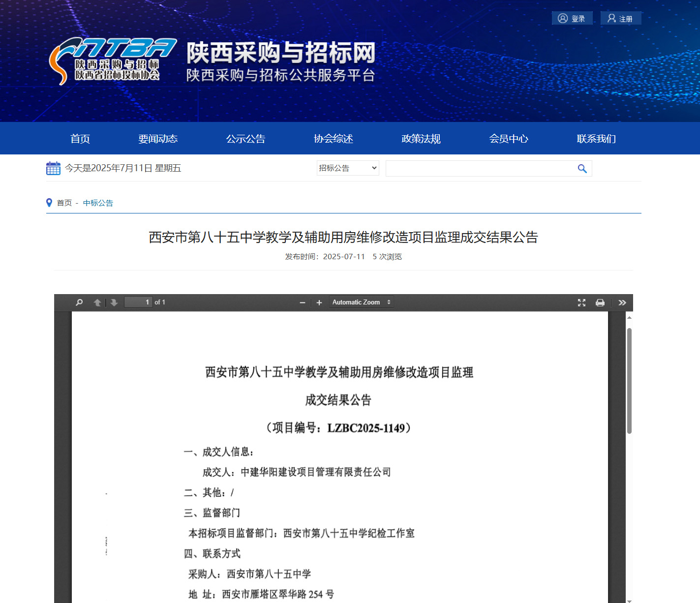Click the 5 次浏览 view count
Image resolution: width=700 pixels, height=603 pixels.
pos(387,257)
